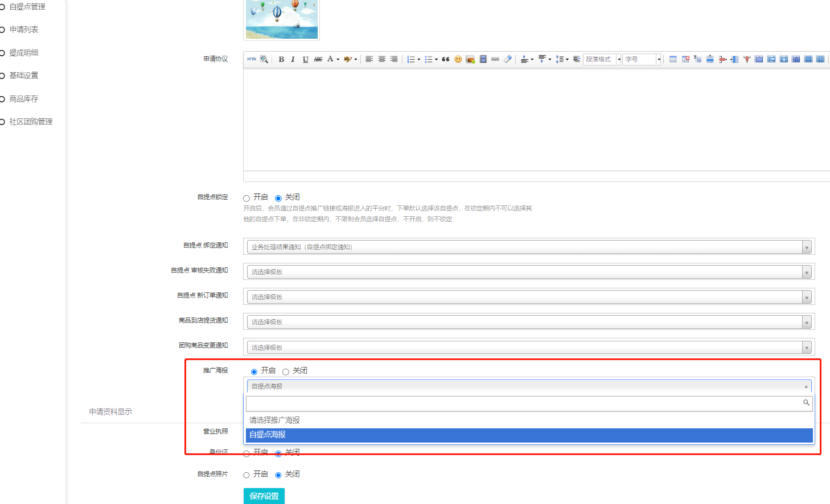The height and width of the screenshot is (504, 830).
Task: Go to 申请列表 in the sidebar menu
Action: 24,30
